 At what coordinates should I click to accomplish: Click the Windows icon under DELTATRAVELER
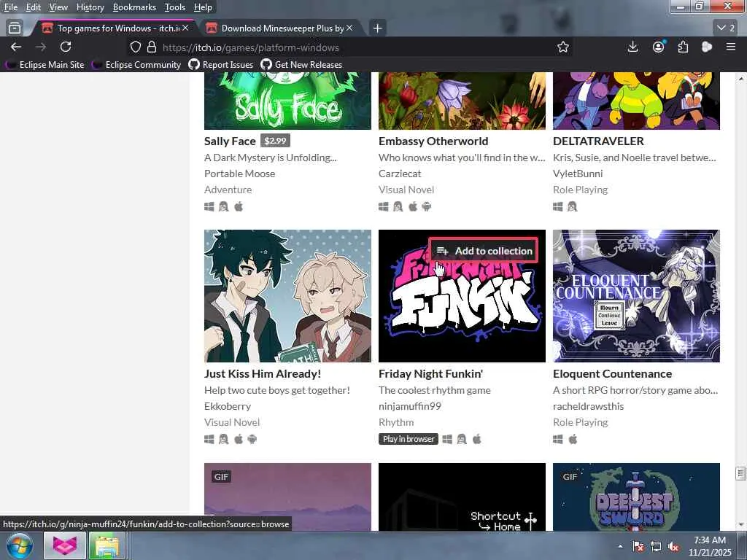tap(558, 206)
